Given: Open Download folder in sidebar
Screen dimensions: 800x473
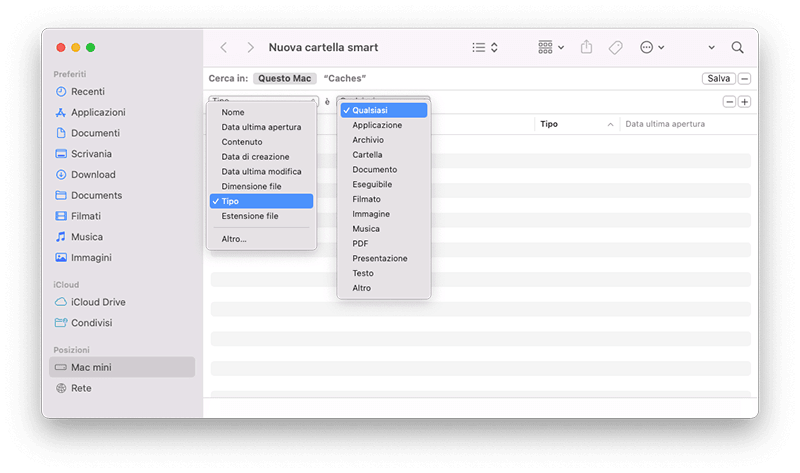Looking at the screenshot, I should (93, 175).
